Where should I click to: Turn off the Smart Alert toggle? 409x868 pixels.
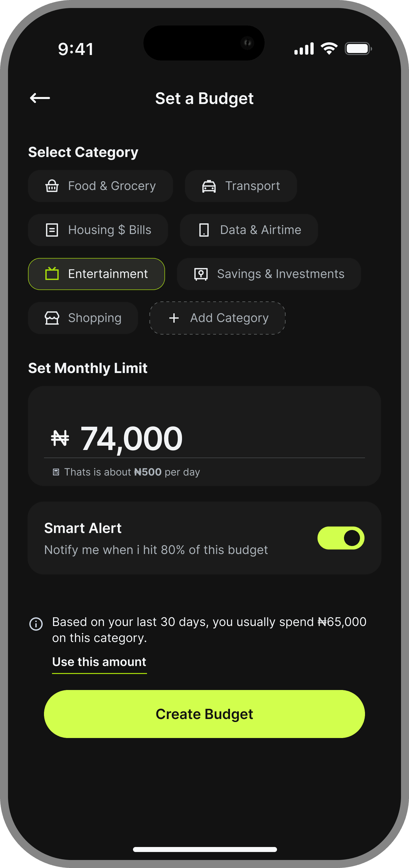[341, 538]
